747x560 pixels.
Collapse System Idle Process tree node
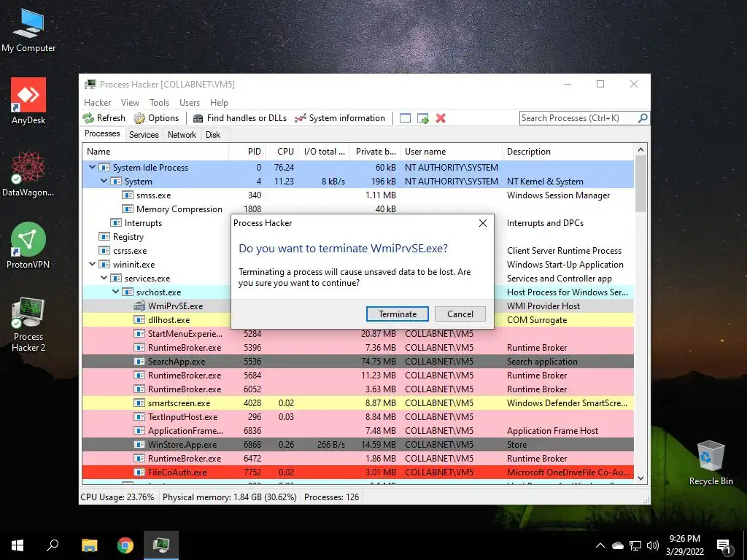[93, 167]
